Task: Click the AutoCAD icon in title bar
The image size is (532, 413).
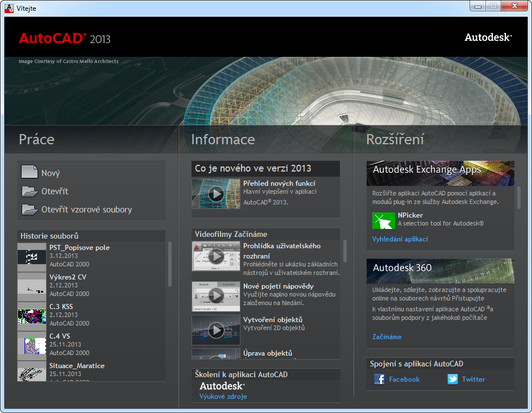Action: tap(9, 8)
